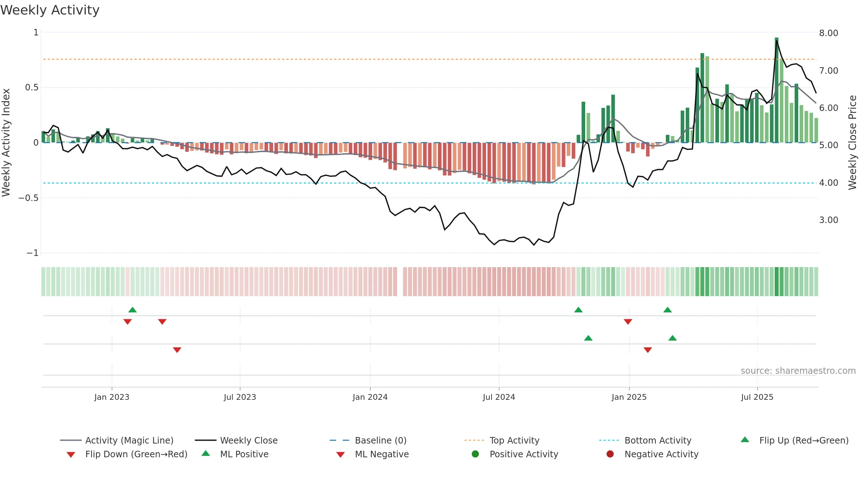Viewport: 868px width, 488px height.
Task: Click the green flip-up triangle in early 2025
Action: click(668, 310)
